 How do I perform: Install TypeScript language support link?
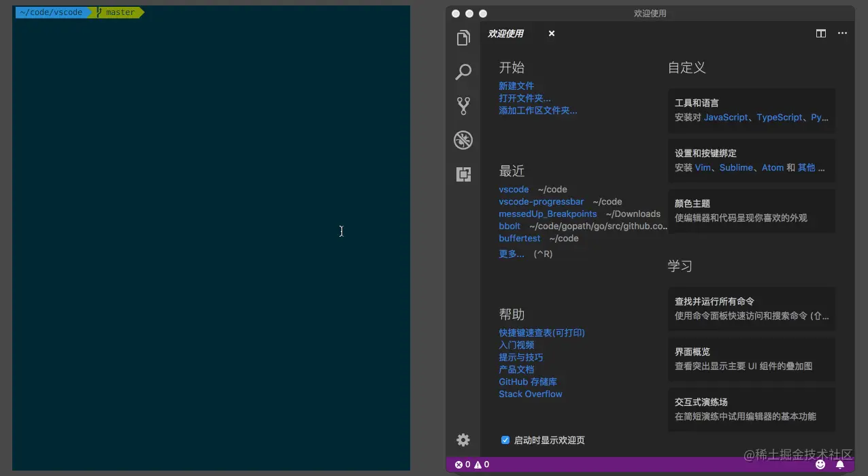(x=780, y=118)
